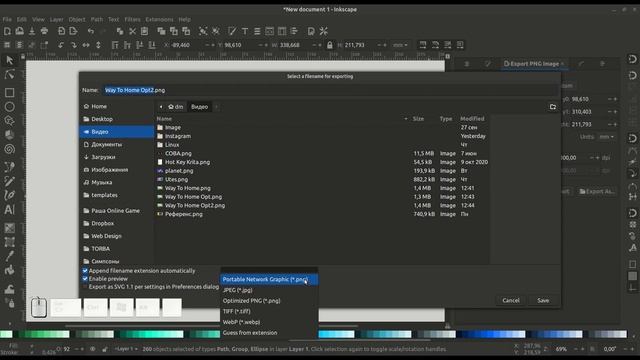Click Видео button in path bar
This screenshot has height=360, width=640.
click(x=200, y=107)
